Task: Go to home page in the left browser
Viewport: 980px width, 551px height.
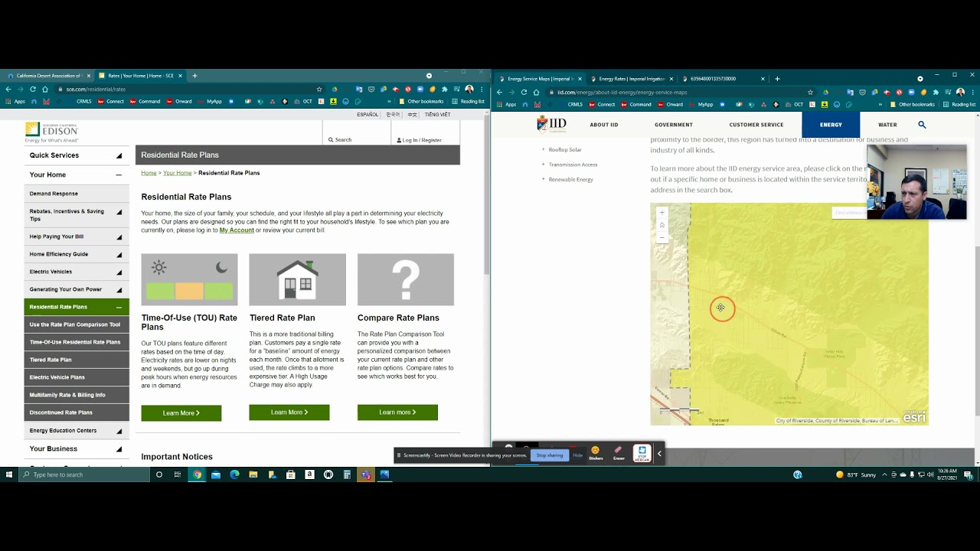Action: click(44, 90)
